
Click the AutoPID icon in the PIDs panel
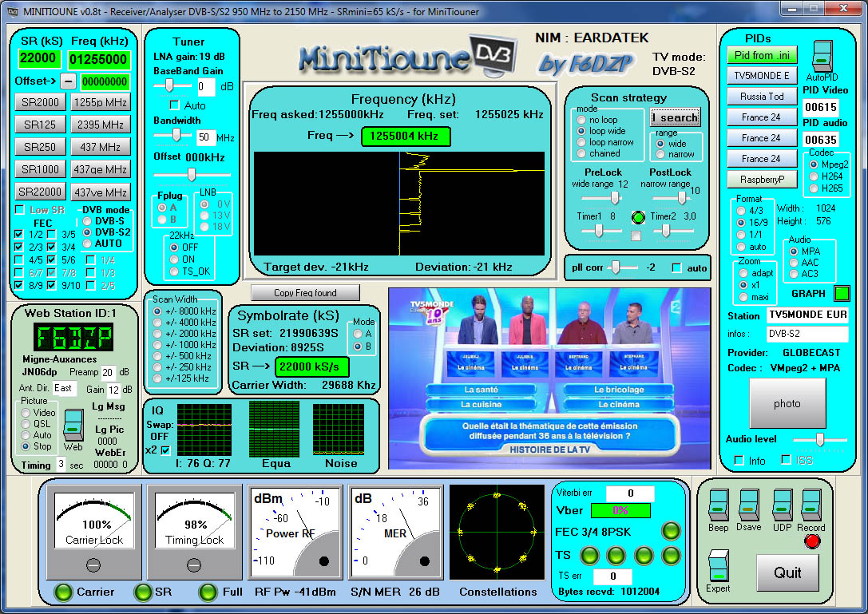(x=821, y=57)
